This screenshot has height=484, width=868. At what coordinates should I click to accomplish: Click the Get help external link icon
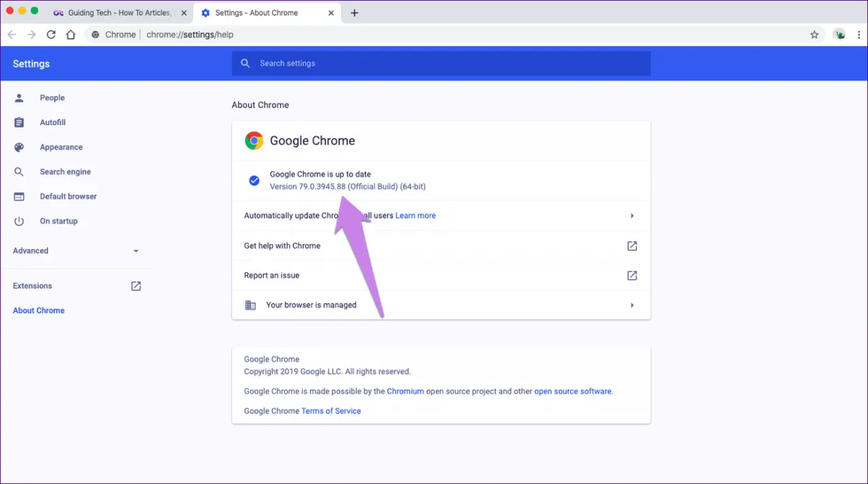(632, 246)
